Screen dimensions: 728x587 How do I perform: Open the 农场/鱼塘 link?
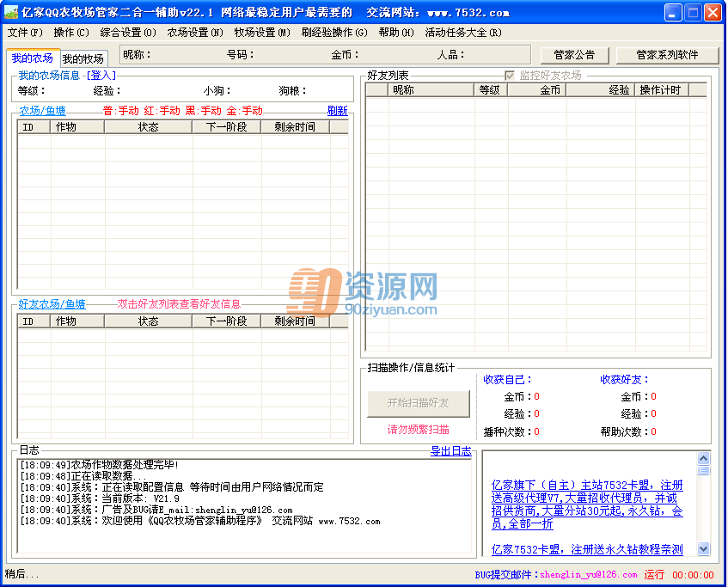[x=42, y=111]
